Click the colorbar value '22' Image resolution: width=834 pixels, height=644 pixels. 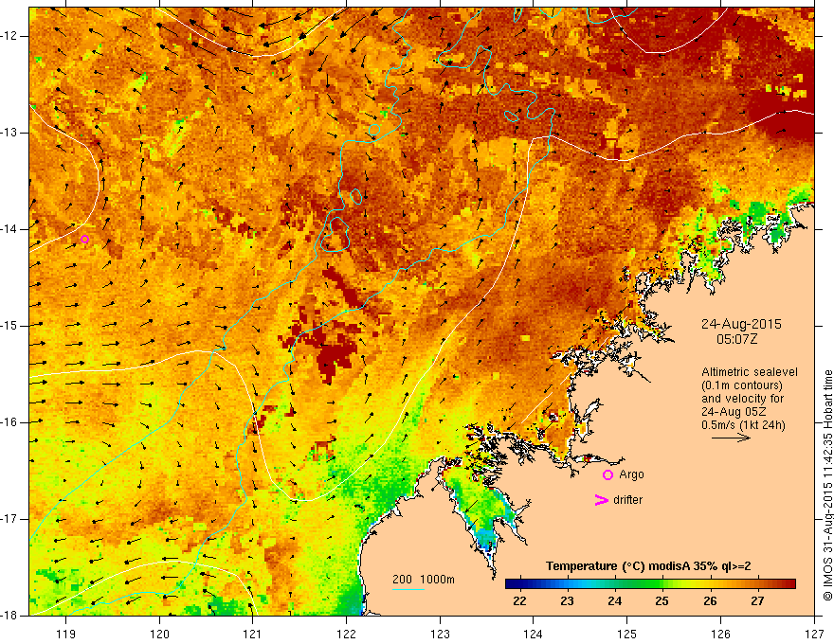(519, 601)
